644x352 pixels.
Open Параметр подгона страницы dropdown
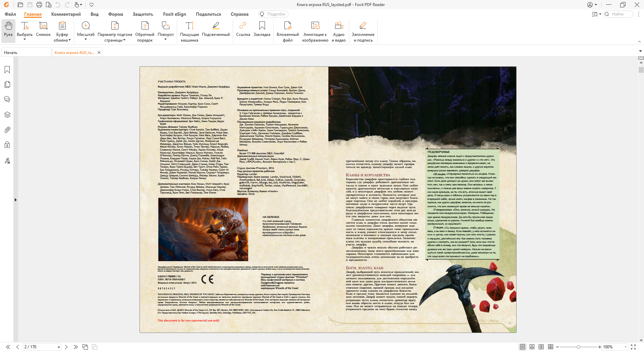[124, 40]
